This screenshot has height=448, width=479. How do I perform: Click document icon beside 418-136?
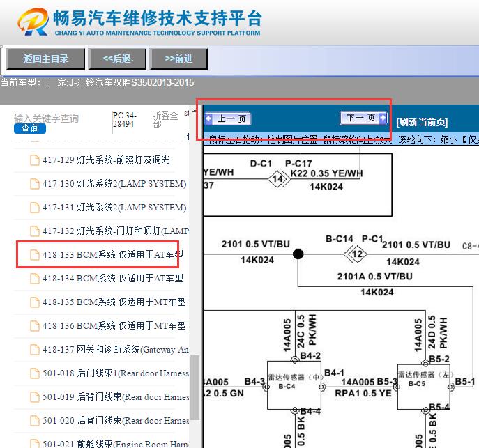click(x=35, y=325)
